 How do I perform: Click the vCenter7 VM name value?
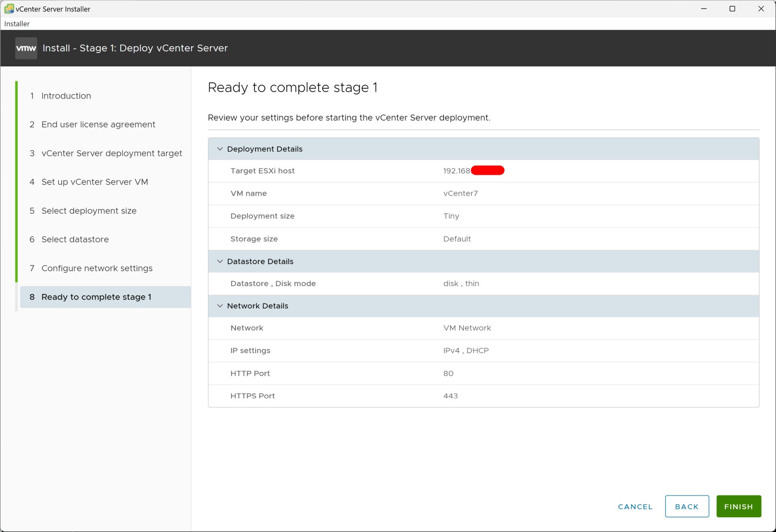click(460, 194)
